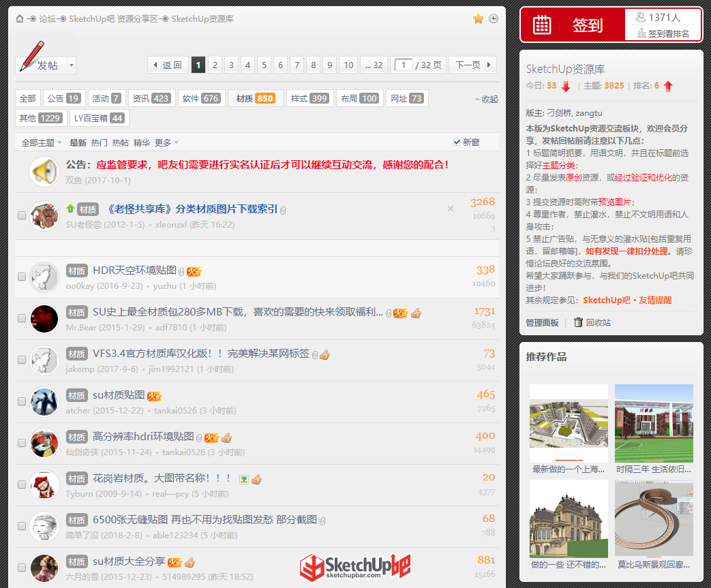Open the 精华 filter link
The width and height of the screenshot is (711, 588).
click(x=142, y=143)
